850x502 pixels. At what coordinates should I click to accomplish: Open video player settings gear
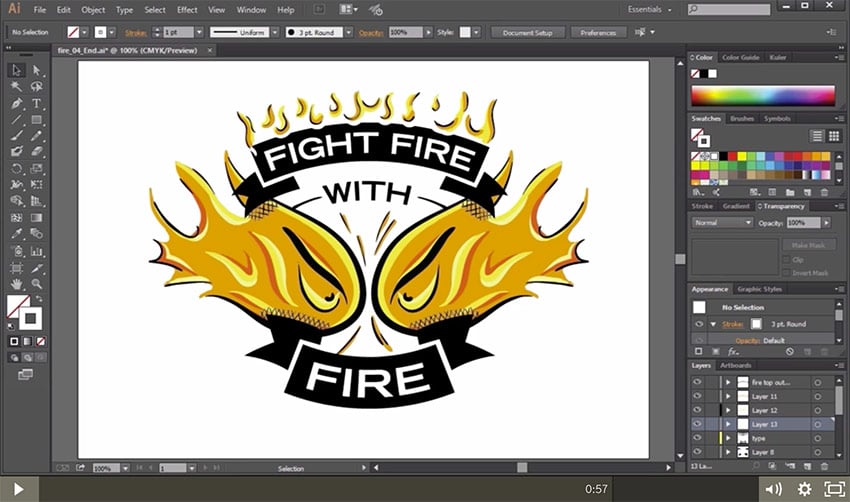click(x=804, y=489)
